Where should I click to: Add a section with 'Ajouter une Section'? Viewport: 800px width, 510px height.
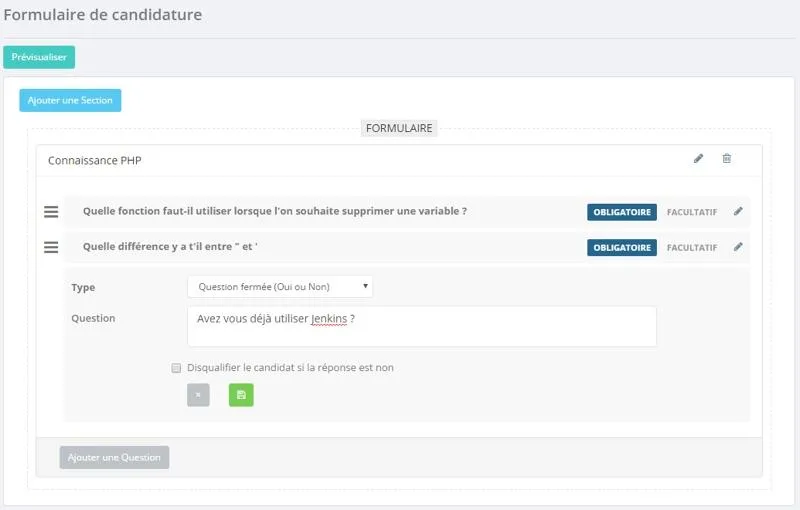(x=70, y=100)
